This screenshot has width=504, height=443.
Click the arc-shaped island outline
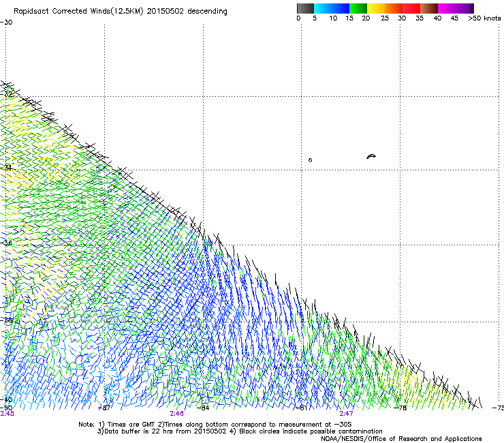pos(371,156)
